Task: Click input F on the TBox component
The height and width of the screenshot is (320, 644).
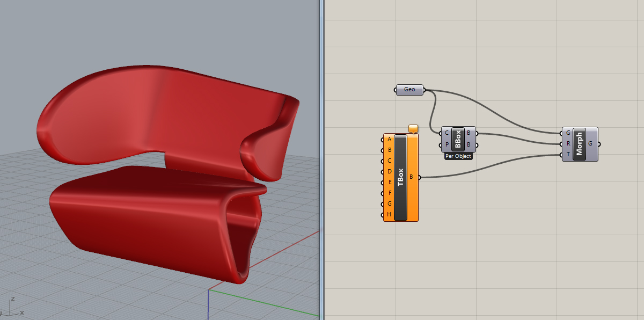Action: click(x=389, y=193)
